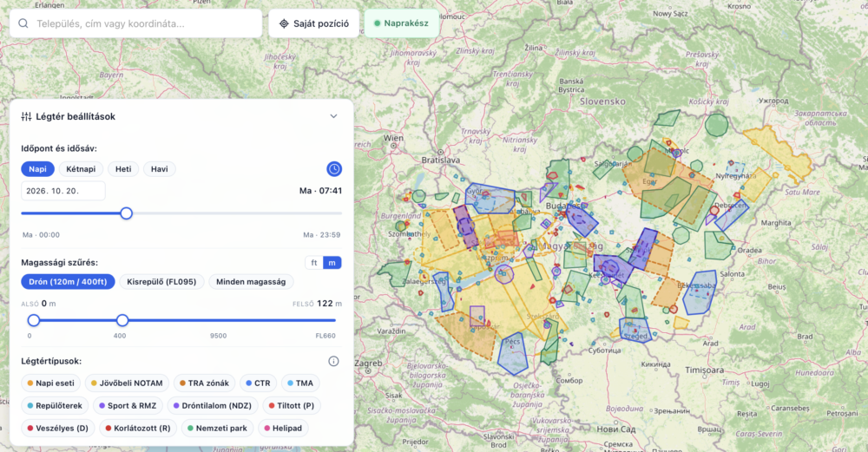868x452 pixels.
Task: Switch altitude unit to ft
Action: pos(314,263)
